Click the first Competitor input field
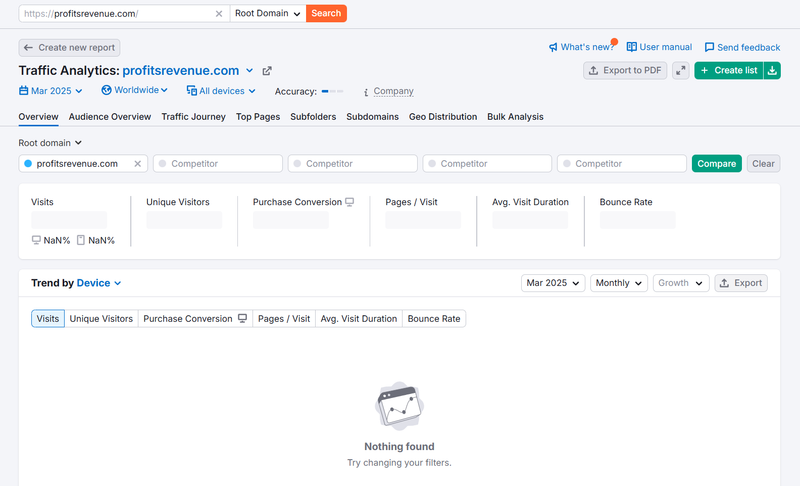800x486 pixels. click(218, 164)
